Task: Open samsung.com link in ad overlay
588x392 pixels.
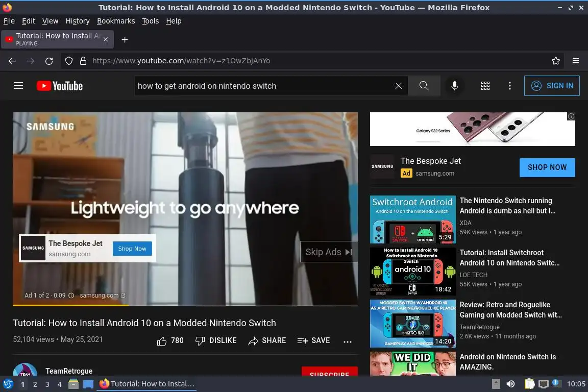Action: [103, 295]
